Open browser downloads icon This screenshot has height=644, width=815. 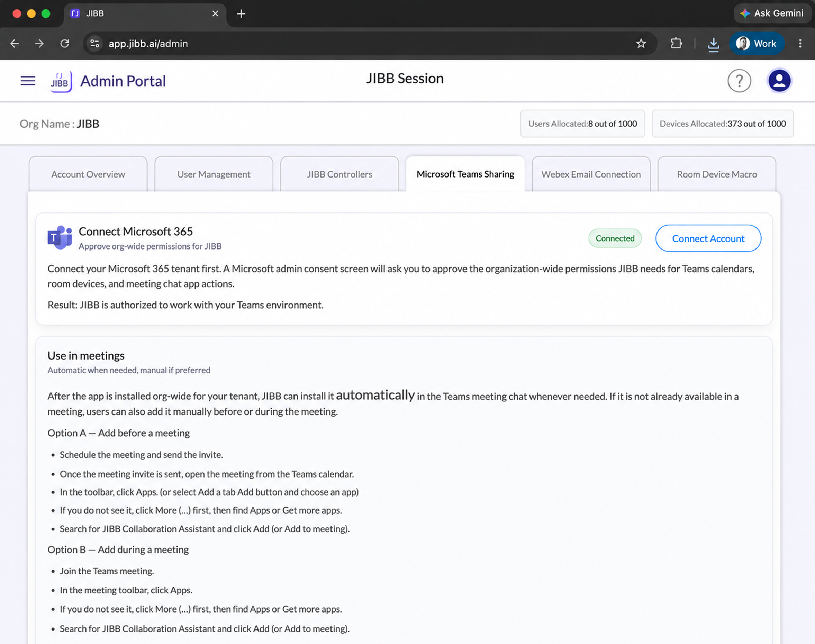(x=713, y=44)
